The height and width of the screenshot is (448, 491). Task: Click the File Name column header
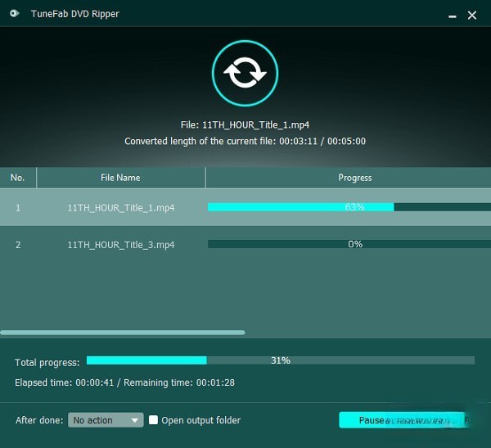click(x=120, y=178)
